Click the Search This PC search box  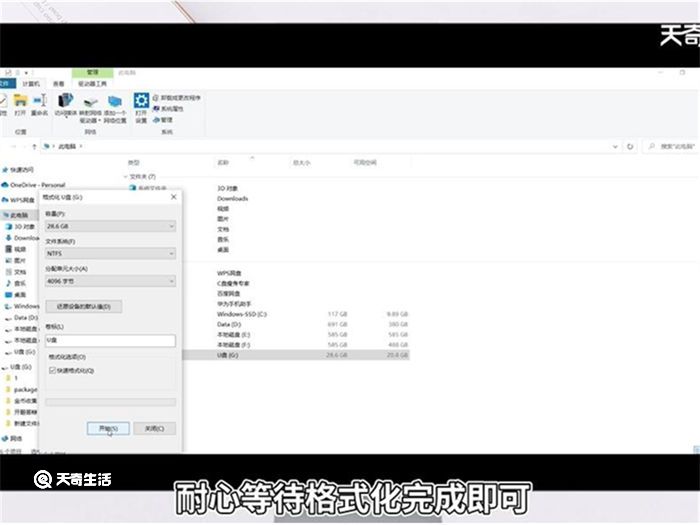coord(671,146)
